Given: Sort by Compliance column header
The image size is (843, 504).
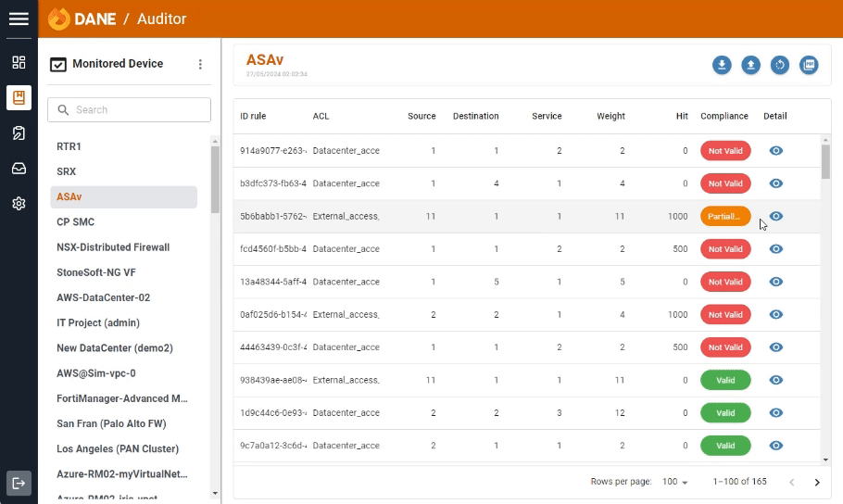Looking at the screenshot, I should (x=724, y=116).
